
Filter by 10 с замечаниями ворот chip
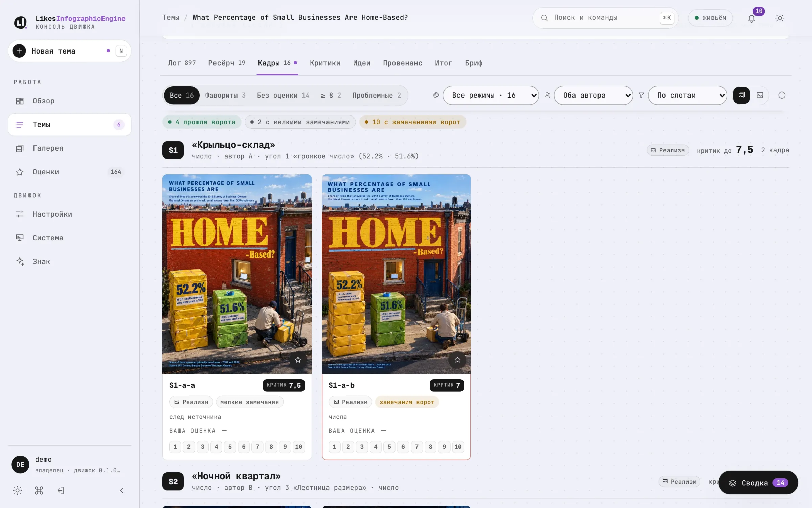click(412, 122)
